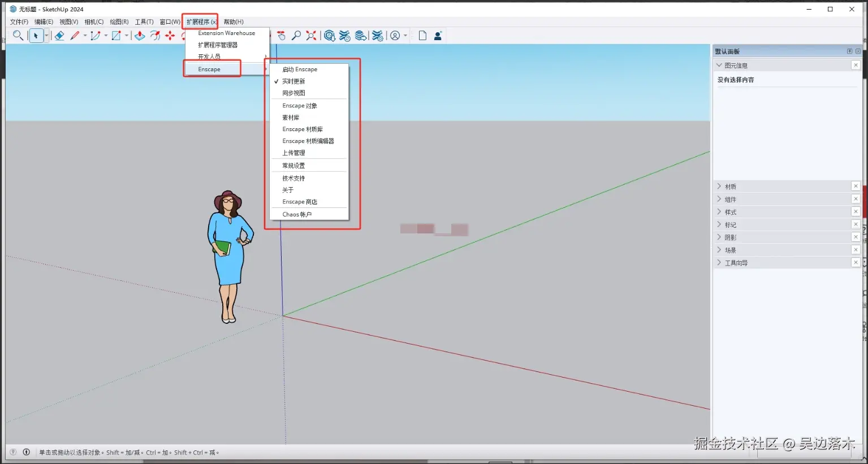Select the Move tool

170,36
